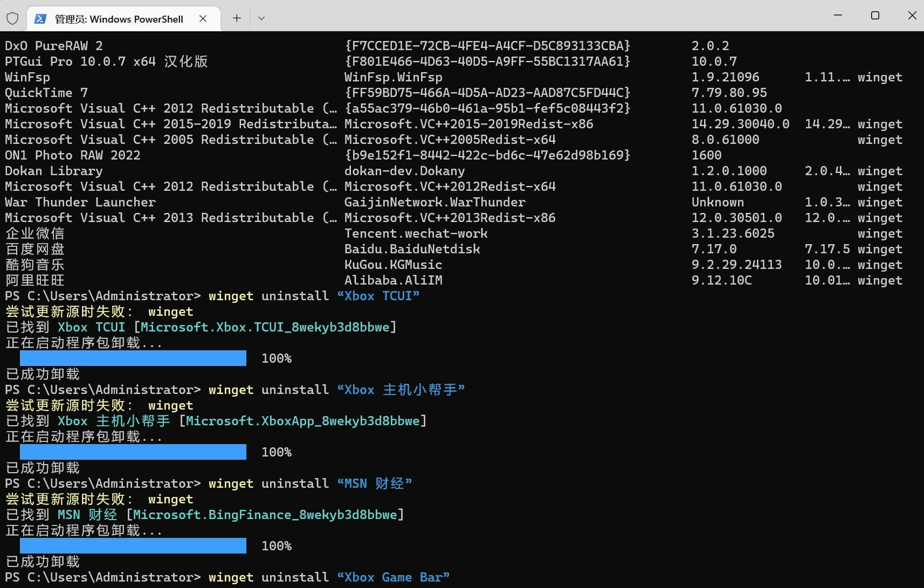924x588 pixels.
Task: Click 100% label of MSN 财经 uninstall
Action: 277,546
